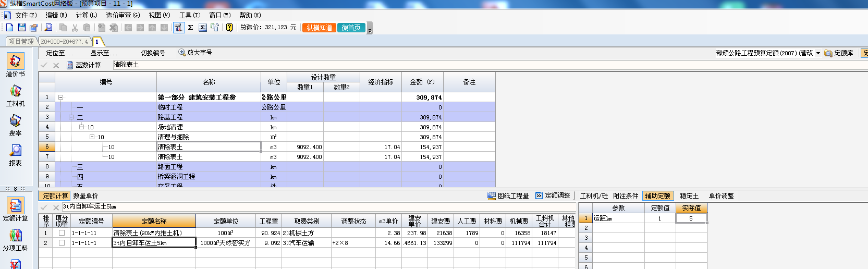Screen dimensions: 868x269
Task: Open the 计算 menu
Action: pyautogui.click(x=86, y=15)
